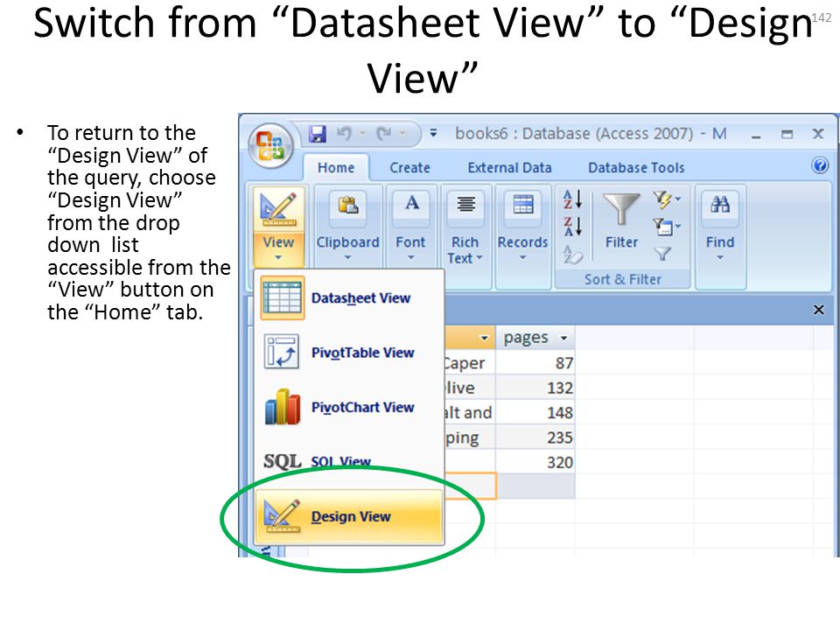Click the cell showing 'ping'
The height and width of the screenshot is (630, 840).
(x=470, y=437)
